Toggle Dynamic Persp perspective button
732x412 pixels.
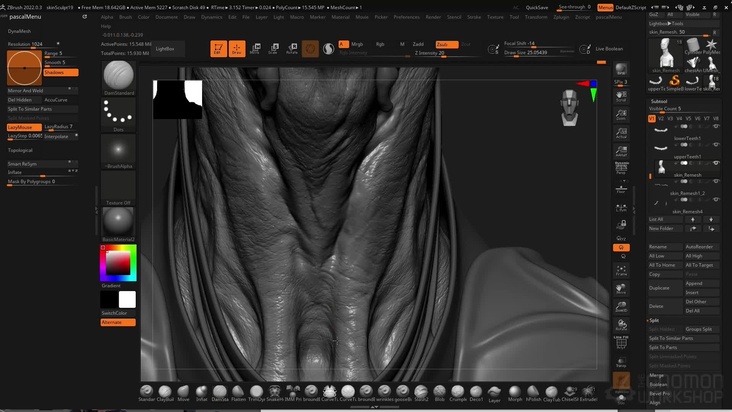click(x=621, y=168)
